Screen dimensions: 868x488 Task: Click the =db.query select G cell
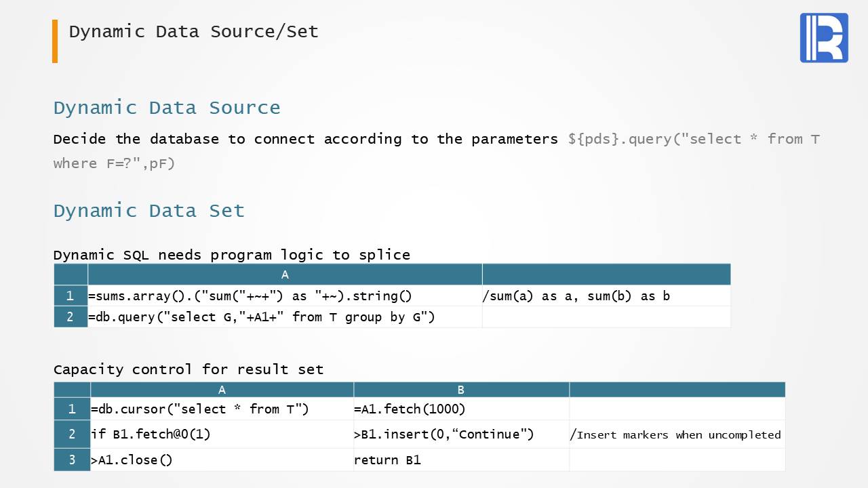pyautogui.click(x=262, y=317)
